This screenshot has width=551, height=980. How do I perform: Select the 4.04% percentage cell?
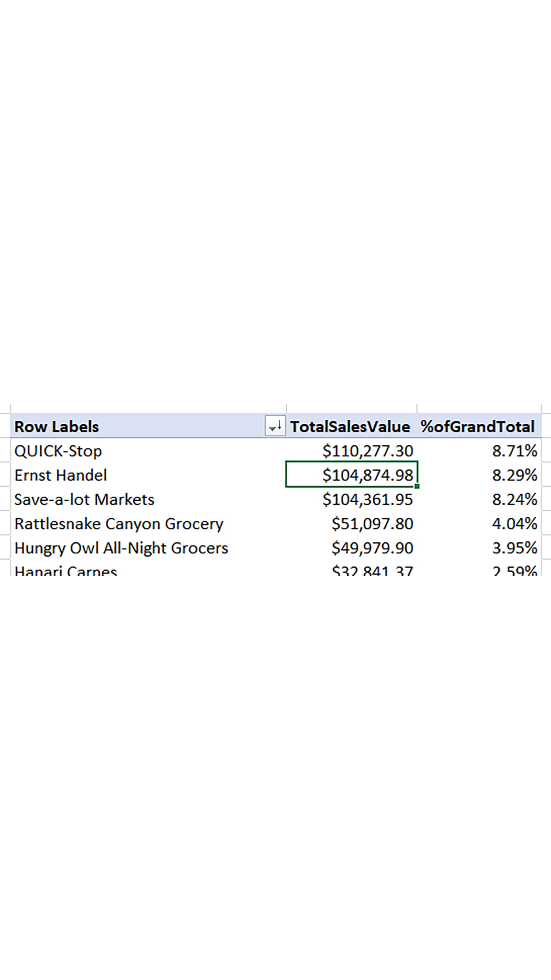[514, 524]
